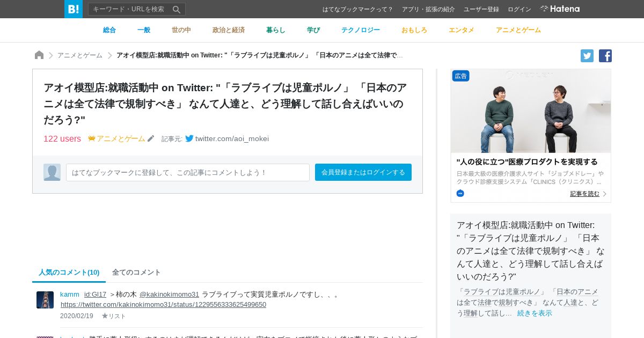
Task: Open the article headline link
Action: [225, 104]
